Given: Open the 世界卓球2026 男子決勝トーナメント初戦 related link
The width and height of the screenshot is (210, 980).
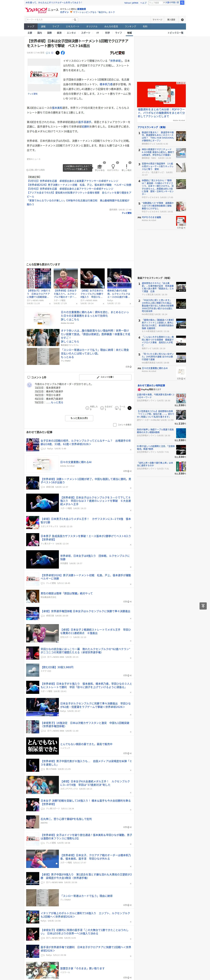Looking at the screenshot, I should 79,185.
